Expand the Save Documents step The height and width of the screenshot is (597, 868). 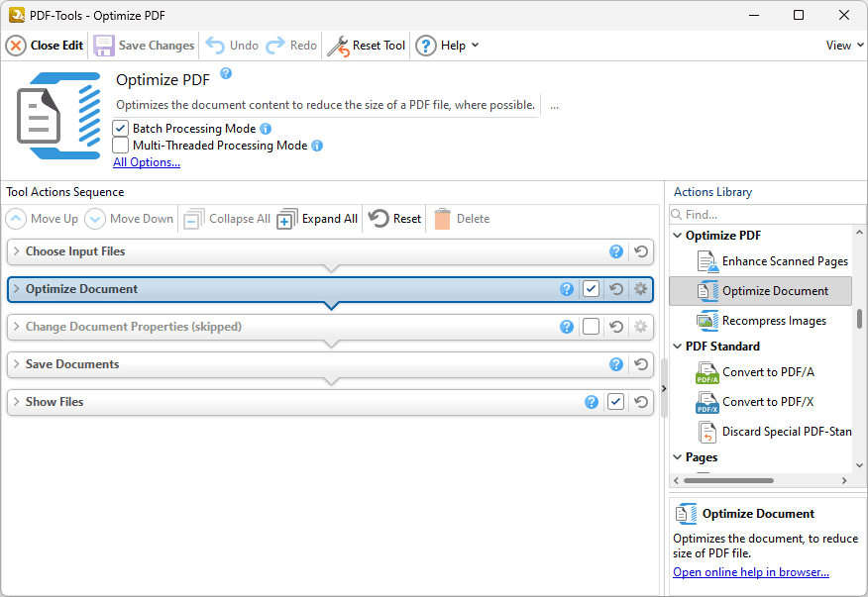tap(17, 364)
